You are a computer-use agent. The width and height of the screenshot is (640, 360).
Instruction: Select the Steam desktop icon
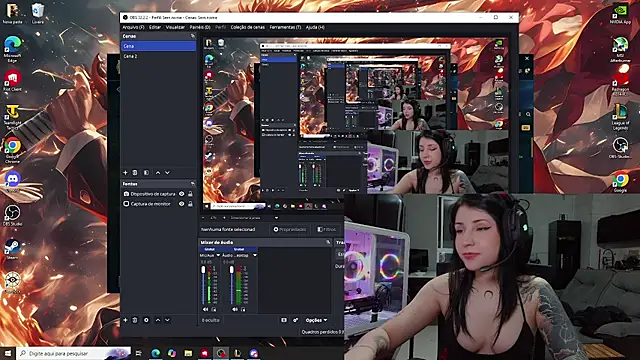coord(12,249)
